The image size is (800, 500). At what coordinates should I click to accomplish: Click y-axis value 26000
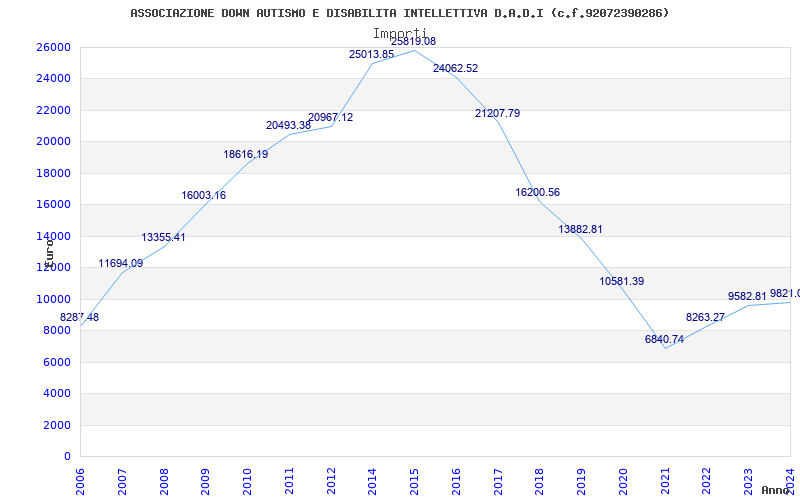[x=53, y=47]
